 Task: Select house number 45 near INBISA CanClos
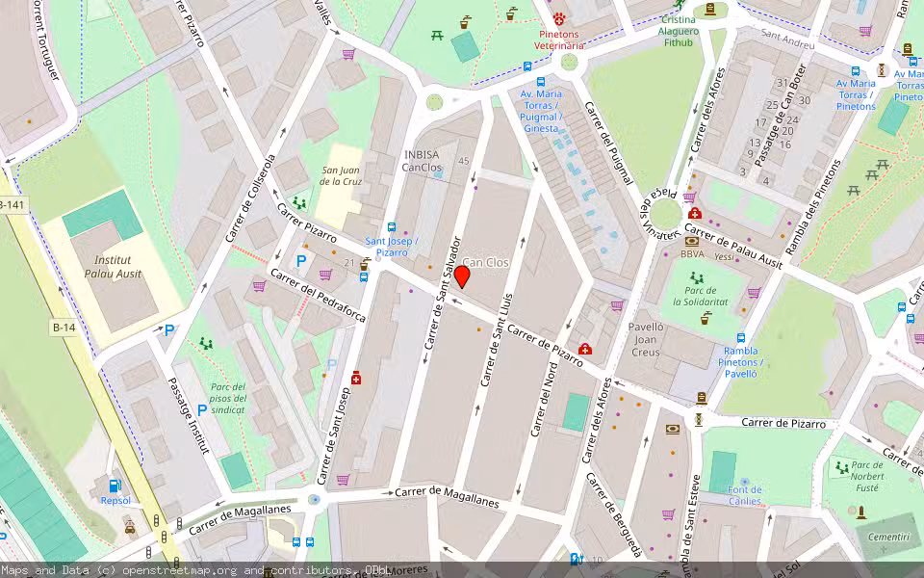pos(464,161)
